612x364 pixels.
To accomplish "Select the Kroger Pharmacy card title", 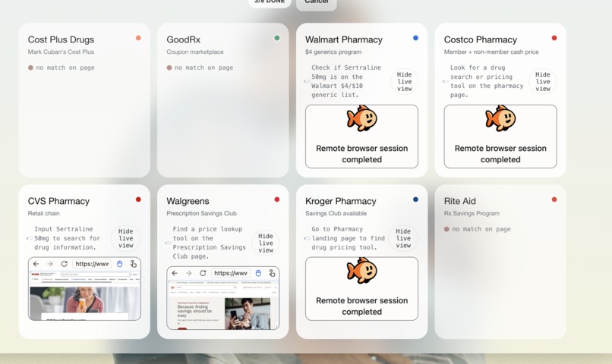I will 341,201.
